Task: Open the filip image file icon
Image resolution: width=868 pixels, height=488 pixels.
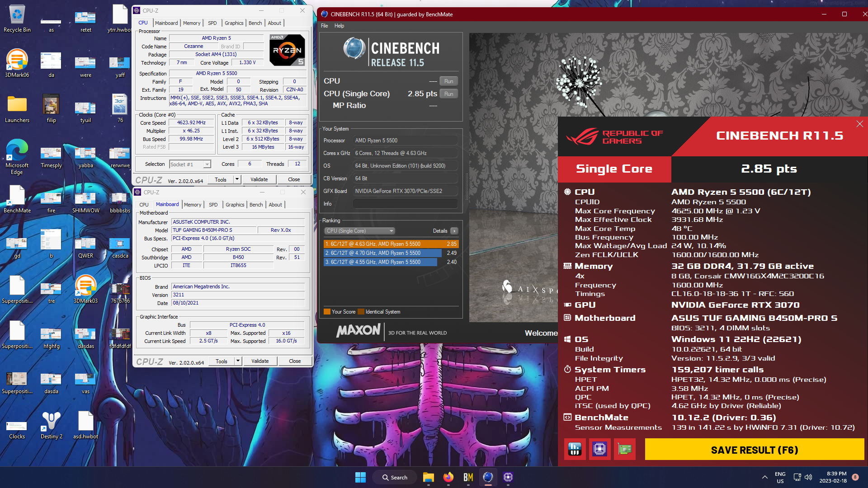Action: click(51, 109)
